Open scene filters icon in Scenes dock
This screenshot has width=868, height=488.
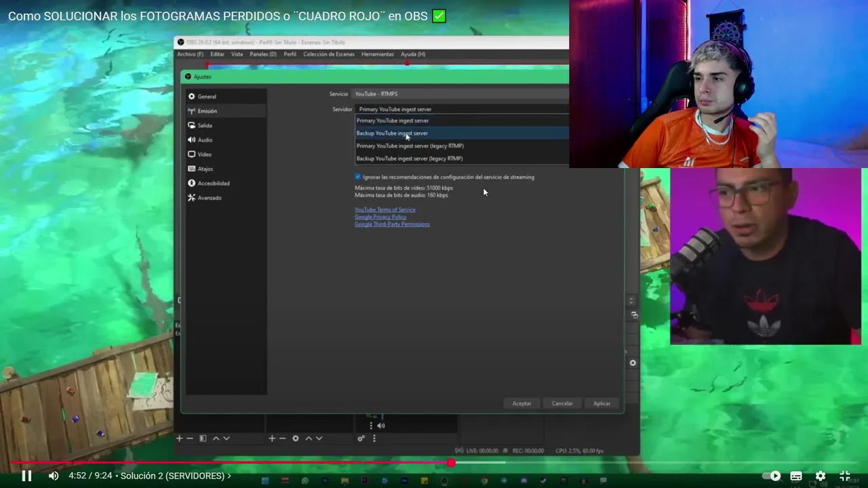pyautogui.click(x=203, y=439)
